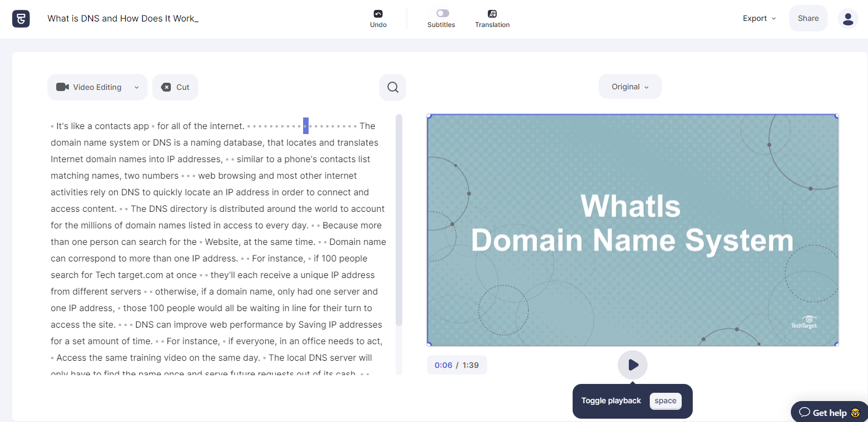Open transcript search with the magnifier icon
This screenshot has height=422, width=868.
[x=393, y=87]
